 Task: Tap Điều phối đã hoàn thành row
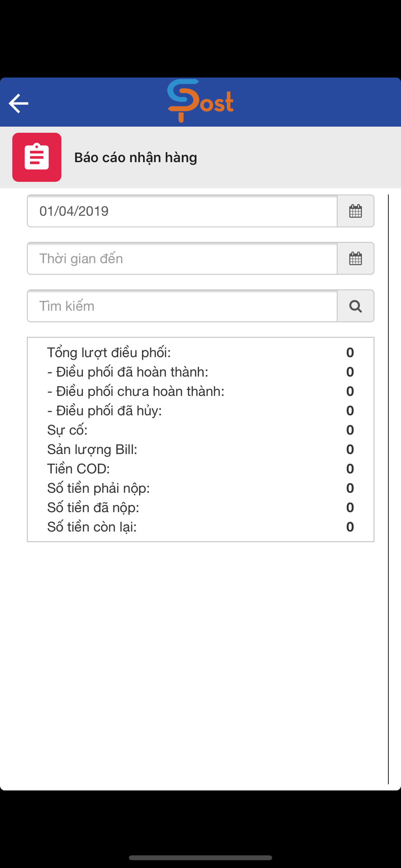point(200,372)
